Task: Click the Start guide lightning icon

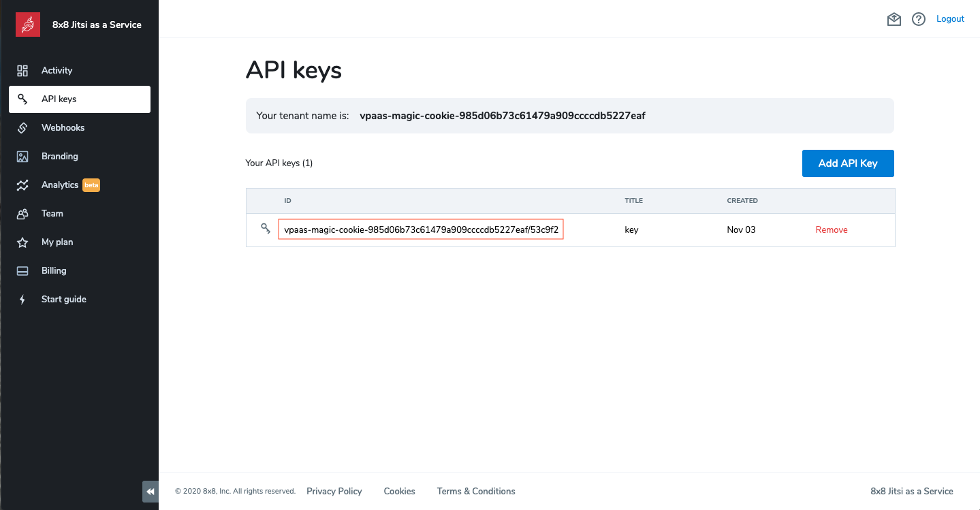Action: click(22, 300)
